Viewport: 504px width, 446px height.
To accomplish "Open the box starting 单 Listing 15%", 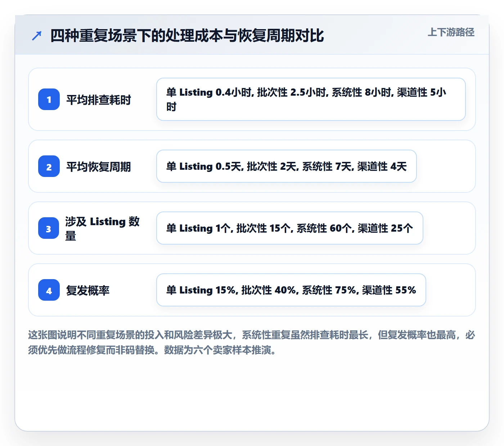I will [x=291, y=290].
